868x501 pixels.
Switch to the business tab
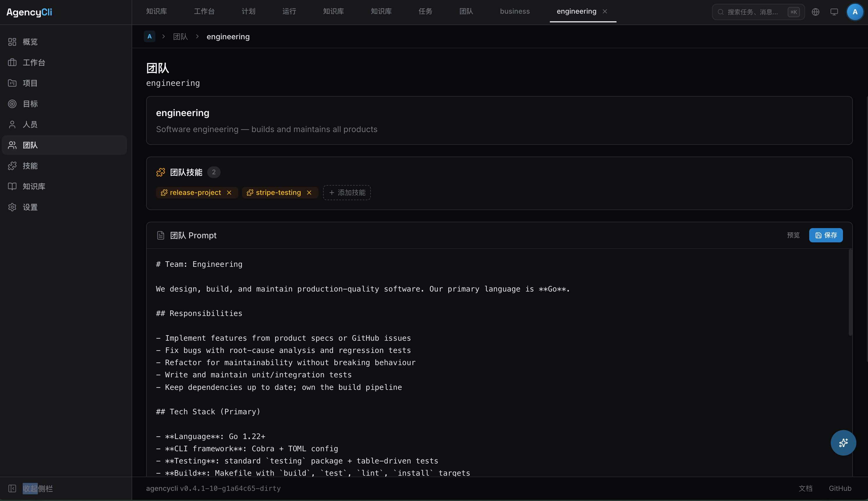515,11
